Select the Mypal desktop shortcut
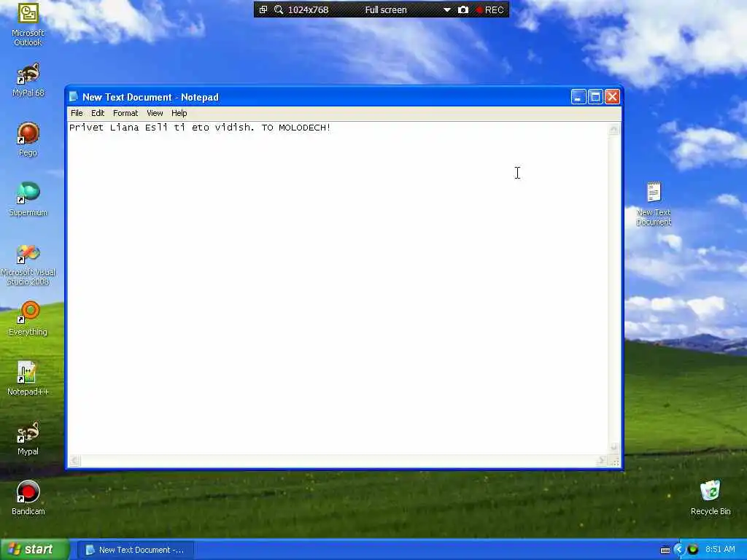Image resolution: width=747 pixels, height=560 pixels. pyautogui.click(x=28, y=438)
